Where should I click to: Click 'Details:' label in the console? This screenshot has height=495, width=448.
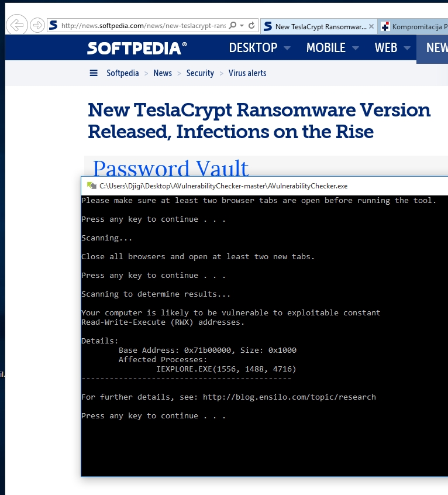pos(99,341)
